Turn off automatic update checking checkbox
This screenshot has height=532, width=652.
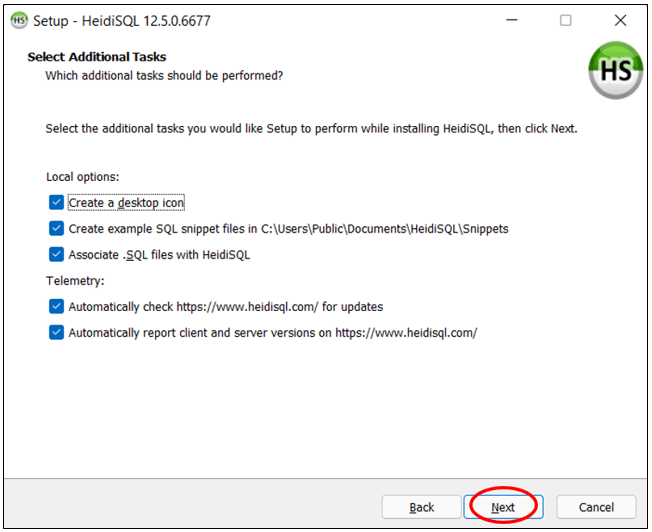pyautogui.click(x=56, y=306)
